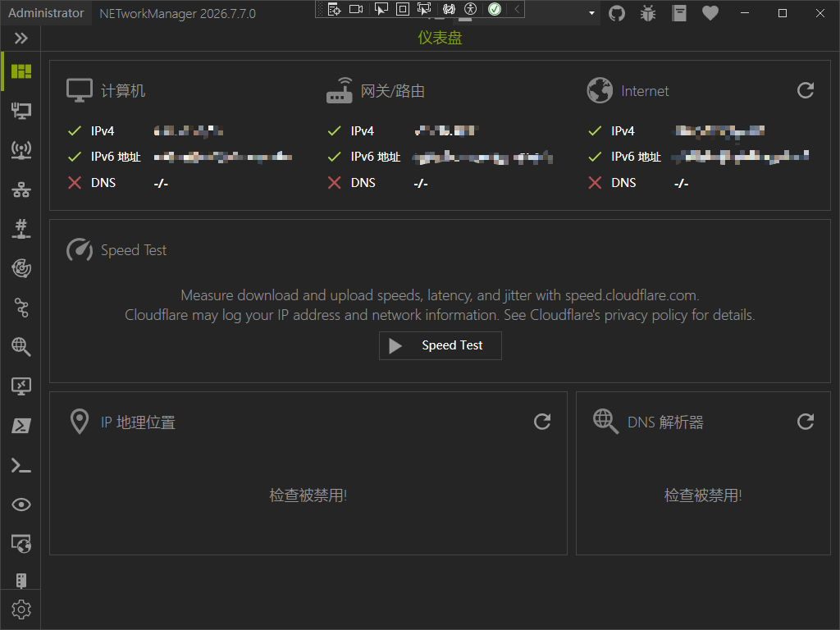
Task: Click the 仪表盘 page title
Action: pos(440,38)
